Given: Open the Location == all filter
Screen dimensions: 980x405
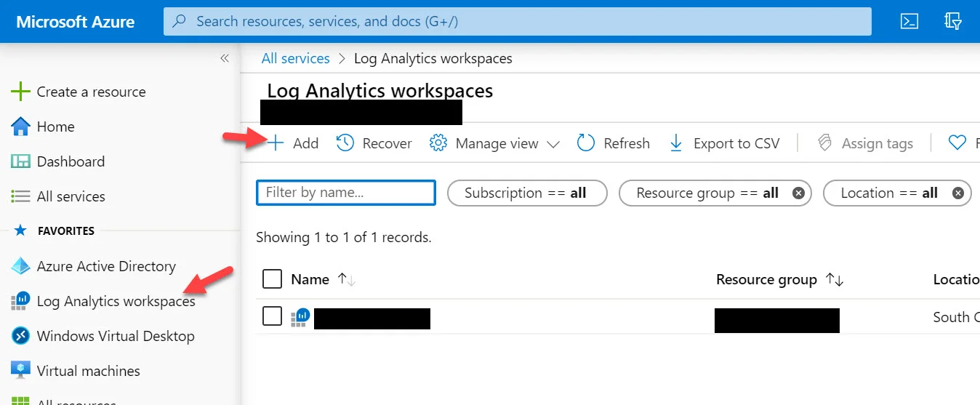Looking at the screenshot, I should pos(897,193).
